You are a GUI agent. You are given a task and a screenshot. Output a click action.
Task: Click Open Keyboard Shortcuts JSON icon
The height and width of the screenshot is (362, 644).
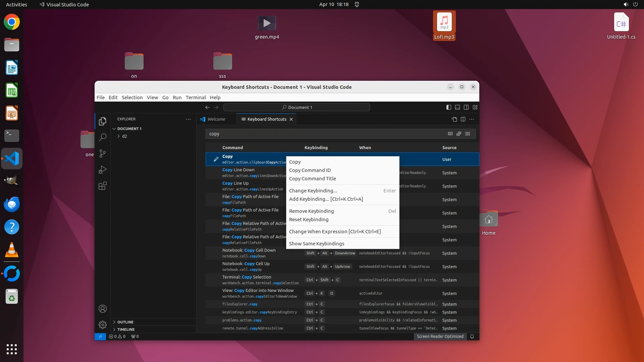pyautogui.click(x=454, y=119)
